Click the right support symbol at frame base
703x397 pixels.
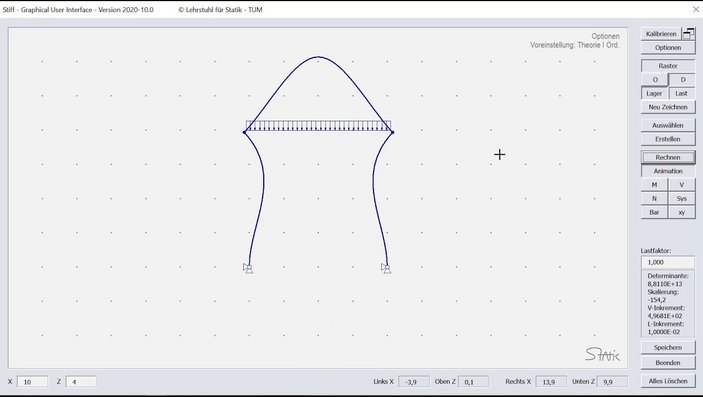386,268
